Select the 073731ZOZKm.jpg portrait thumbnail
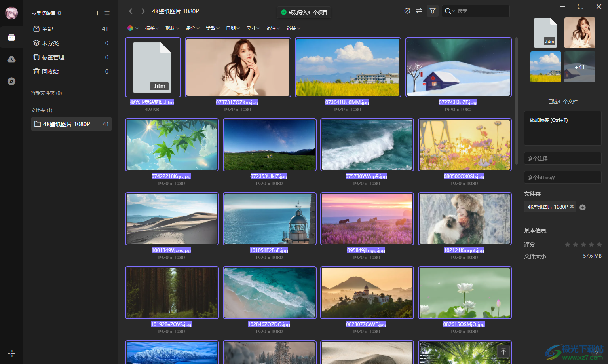This screenshot has width=608, height=364. click(x=238, y=67)
